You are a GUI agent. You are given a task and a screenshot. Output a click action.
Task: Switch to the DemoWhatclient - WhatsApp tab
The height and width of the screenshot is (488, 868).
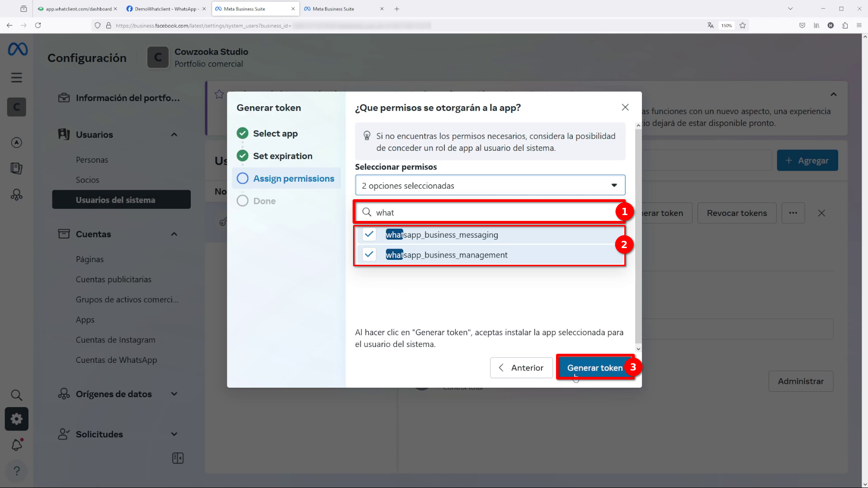point(165,9)
